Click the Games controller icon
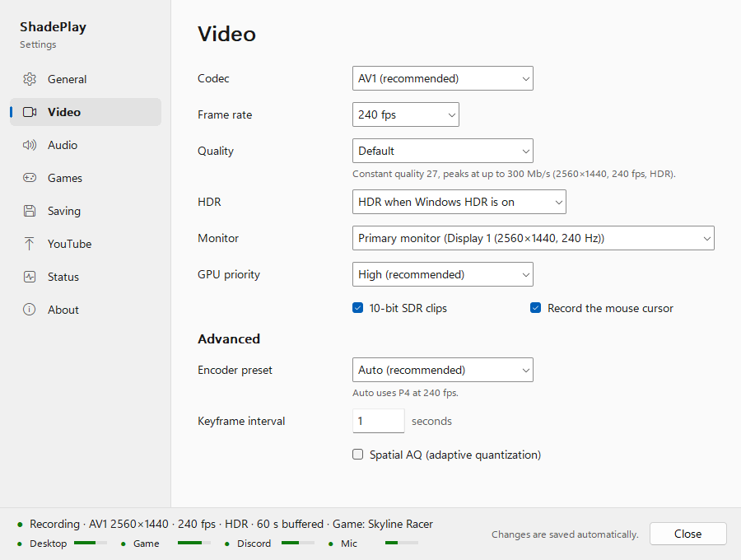This screenshot has width=741, height=560. [30, 178]
